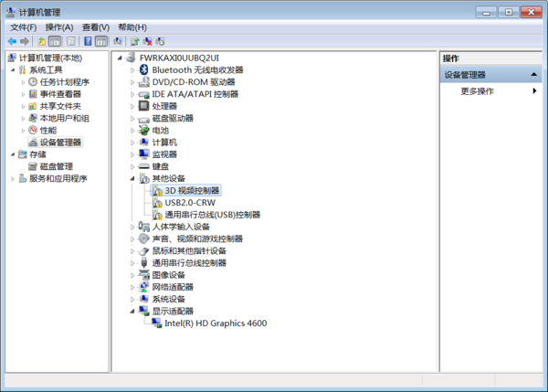Click the Update driver software toolbar icon
548x392 pixels.
point(135,42)
